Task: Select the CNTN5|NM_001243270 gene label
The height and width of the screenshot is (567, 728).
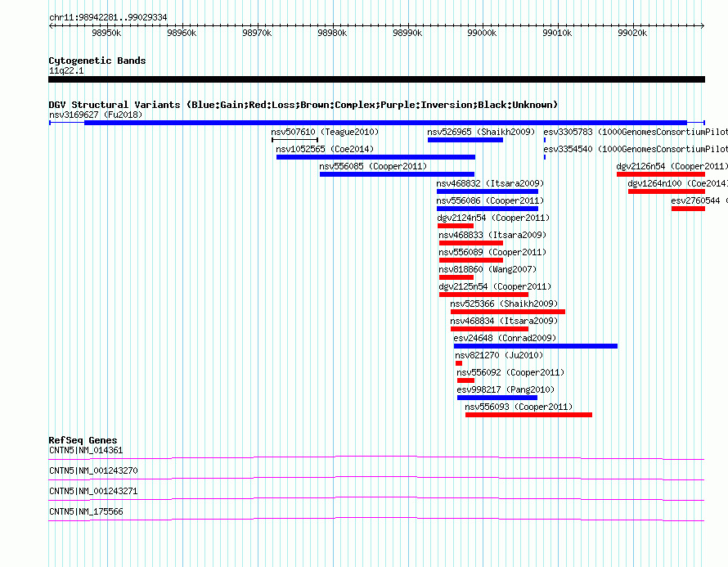Action: point(93,470)
